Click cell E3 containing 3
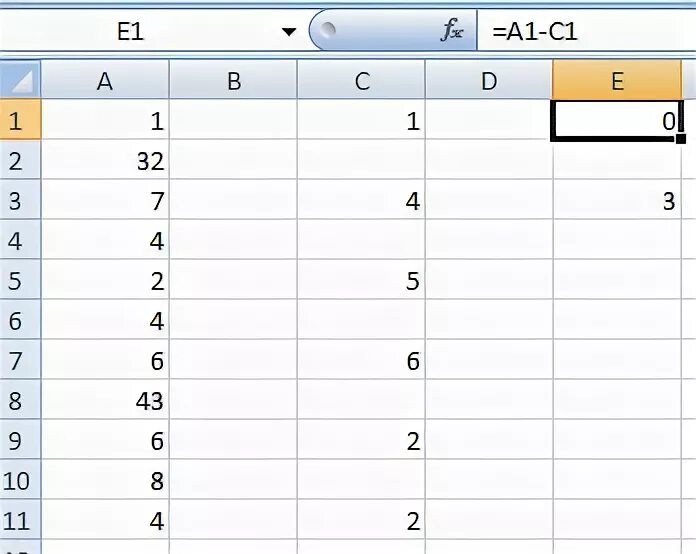 point(617,200)
